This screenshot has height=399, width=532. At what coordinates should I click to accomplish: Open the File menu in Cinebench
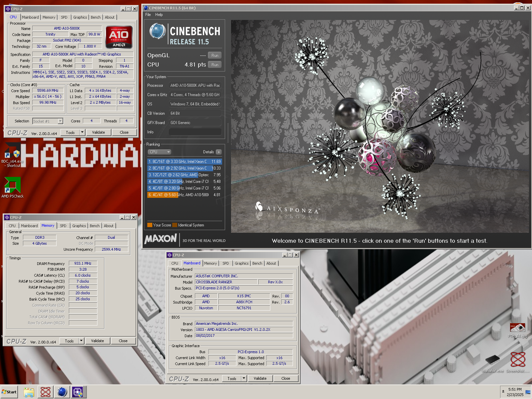pos(148,15)
